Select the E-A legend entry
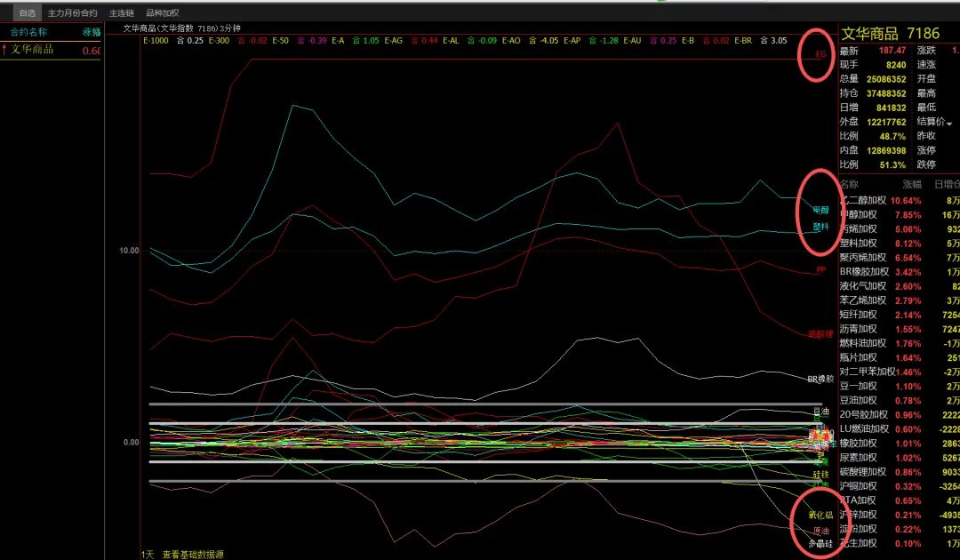Screen dimensions: 960x560 (x=338, y=40)
